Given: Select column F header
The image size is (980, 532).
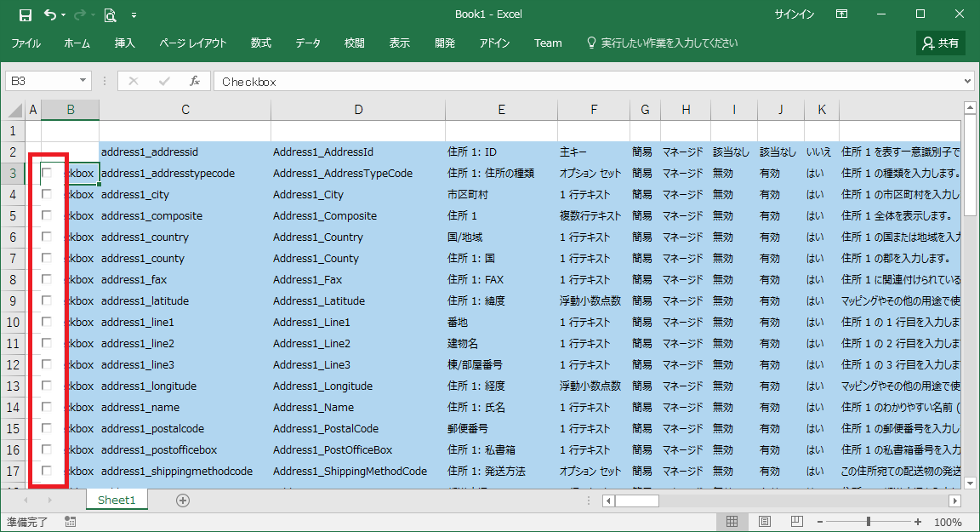Looking at the screenshot, I should click(x=594, y=110).
